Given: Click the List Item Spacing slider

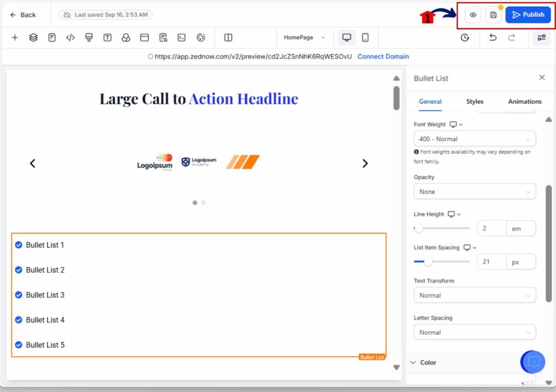Looking at the screenshot, I should (x=441, y=262).
